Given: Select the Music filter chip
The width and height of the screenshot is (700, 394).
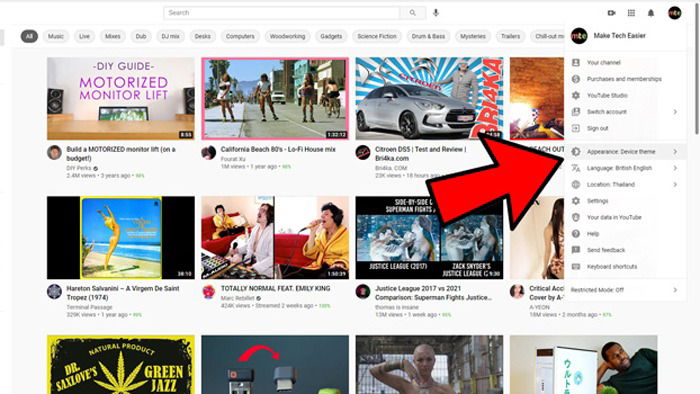Looking at the screenshot, I should 56,36.
